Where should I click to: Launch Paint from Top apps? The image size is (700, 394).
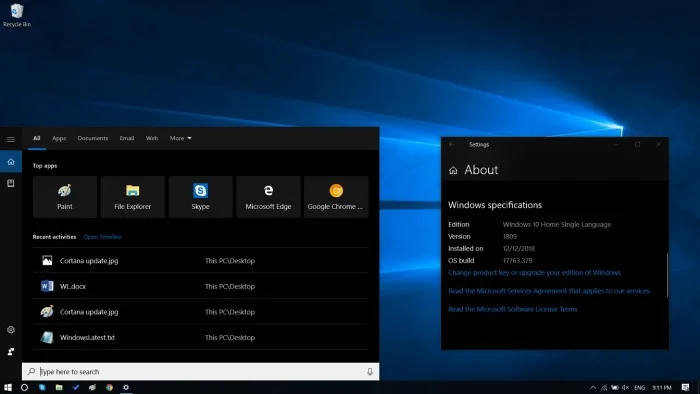65,197
